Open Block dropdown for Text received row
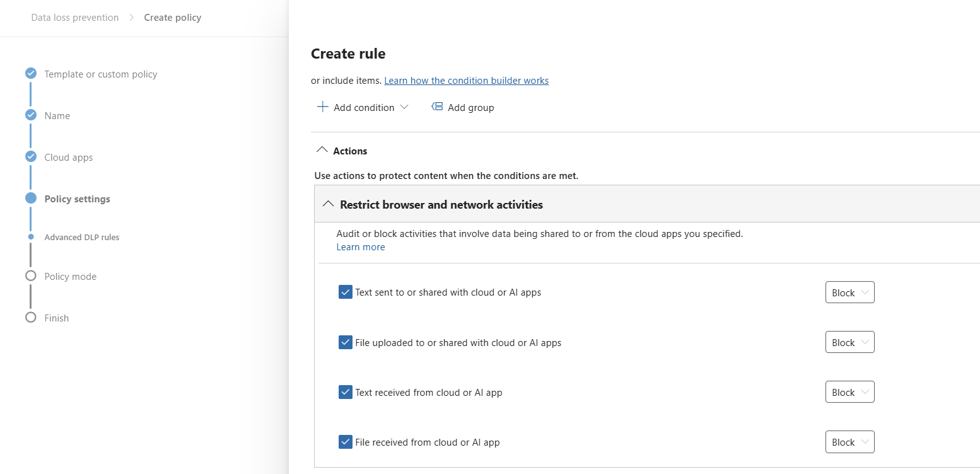The image size is (980, 474). pos(849,392)
